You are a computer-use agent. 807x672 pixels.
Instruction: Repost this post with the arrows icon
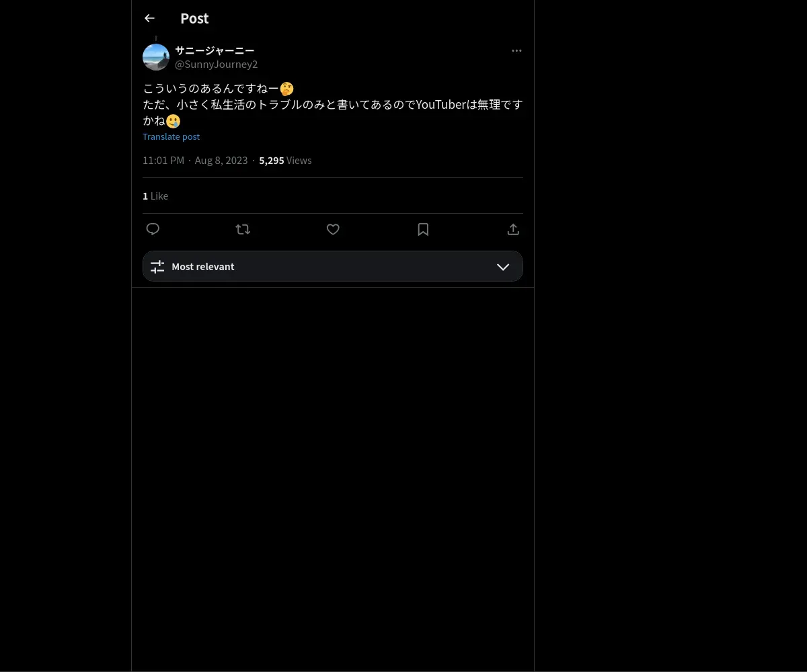pos(243,229)
